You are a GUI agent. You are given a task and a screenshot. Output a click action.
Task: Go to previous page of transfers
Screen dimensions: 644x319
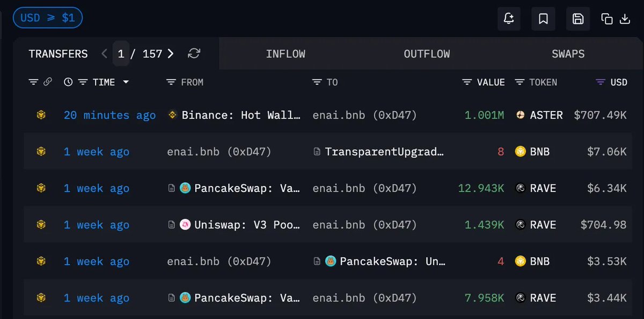pos(105,54)
